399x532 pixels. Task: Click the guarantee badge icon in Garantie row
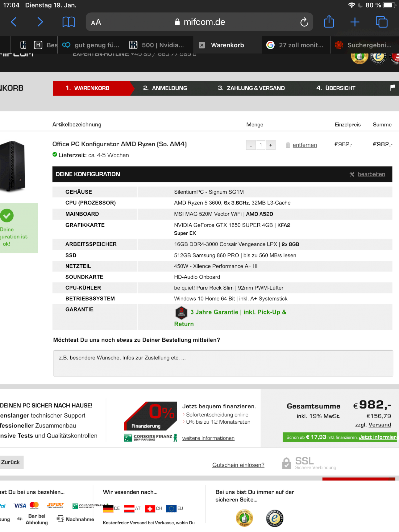pyautogui.click(x=181, y=313)
